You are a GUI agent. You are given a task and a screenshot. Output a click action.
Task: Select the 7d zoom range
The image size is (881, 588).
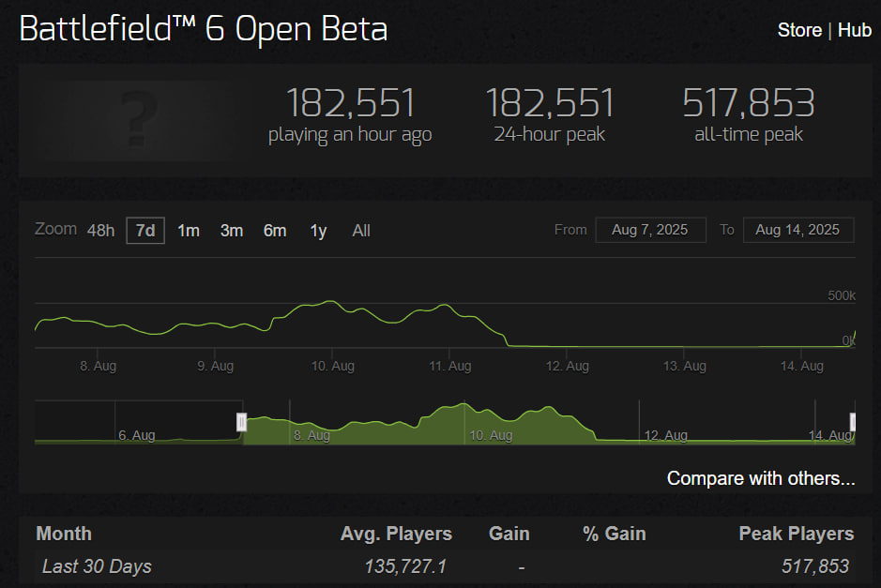click(x=145, y=231)
